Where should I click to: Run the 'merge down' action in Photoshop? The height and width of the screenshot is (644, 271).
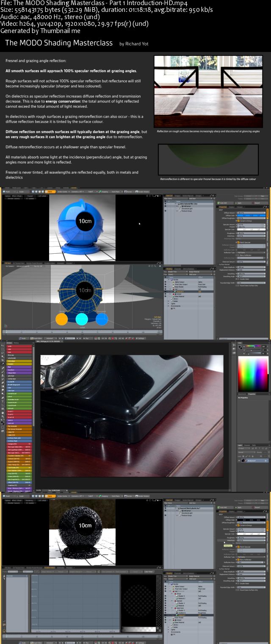click(19, 373)
